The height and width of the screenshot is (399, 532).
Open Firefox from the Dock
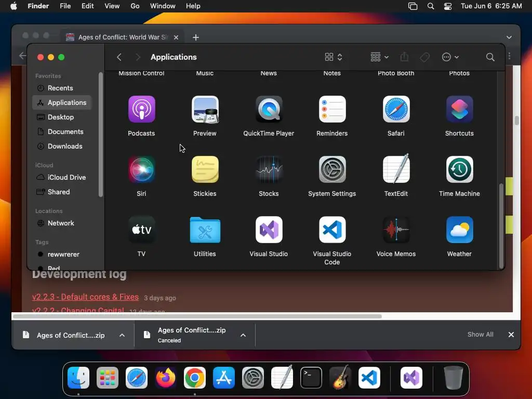coord(166,378)
